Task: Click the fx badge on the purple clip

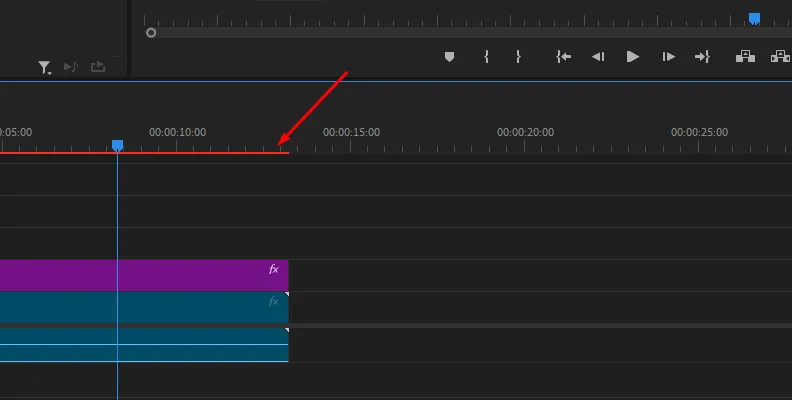Action: (273, 269)
